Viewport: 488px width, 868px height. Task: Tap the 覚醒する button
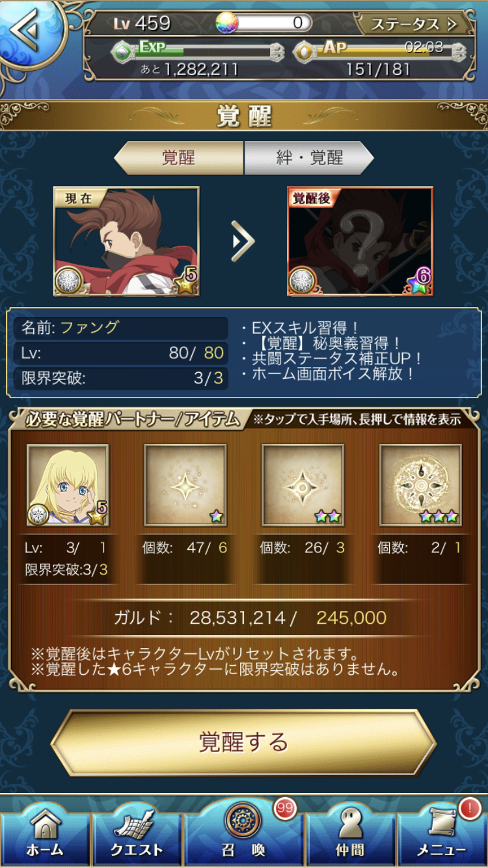243,742
